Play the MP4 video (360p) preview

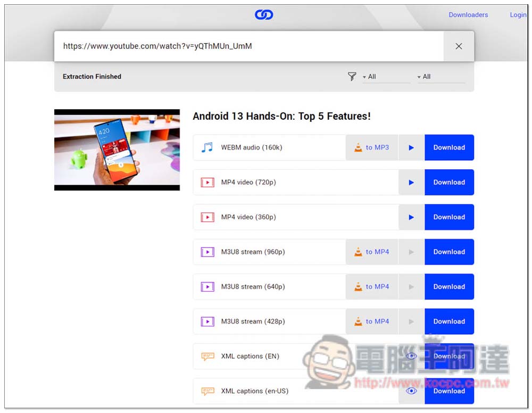pos(411,217)
